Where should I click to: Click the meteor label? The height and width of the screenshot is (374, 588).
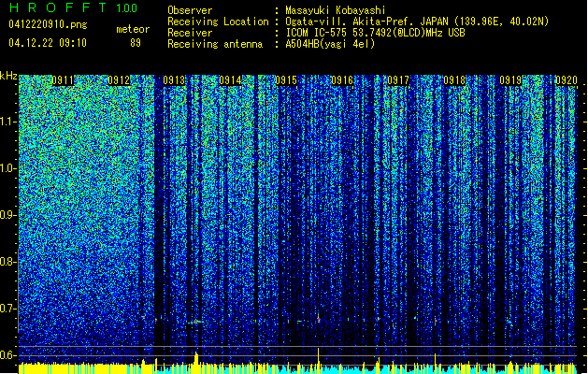coord(133,29)
